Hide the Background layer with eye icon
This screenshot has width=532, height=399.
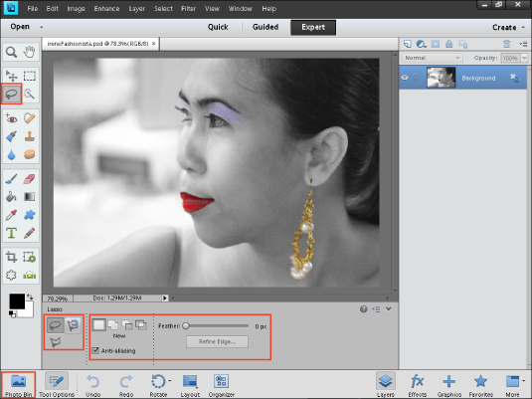405,78
